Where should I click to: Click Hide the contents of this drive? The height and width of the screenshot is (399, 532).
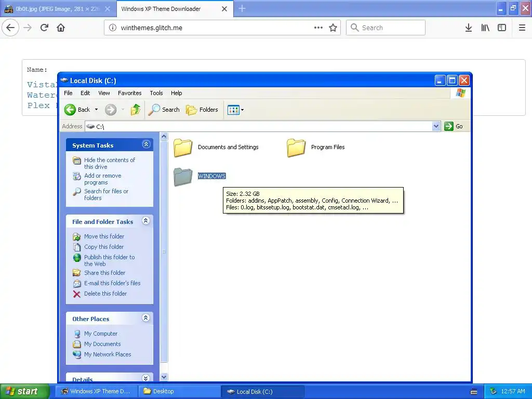[x=109, y=163]
